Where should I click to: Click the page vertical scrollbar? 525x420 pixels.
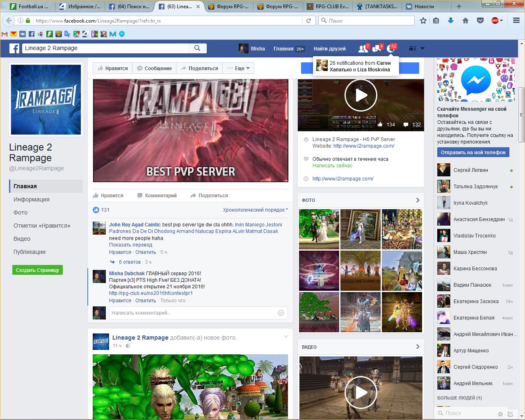[x=521, y=115]
